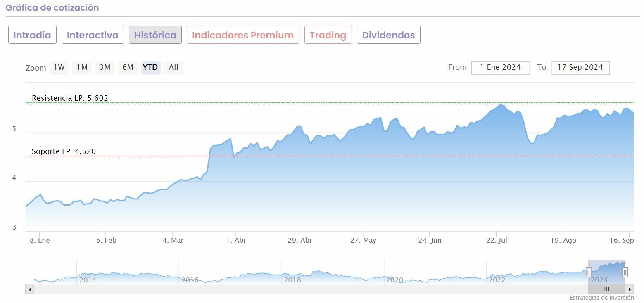Image resolution: width=644 pixels, height=303 pixels.
Task: Open Indicadores Premium tab
Action: [243, 35]
